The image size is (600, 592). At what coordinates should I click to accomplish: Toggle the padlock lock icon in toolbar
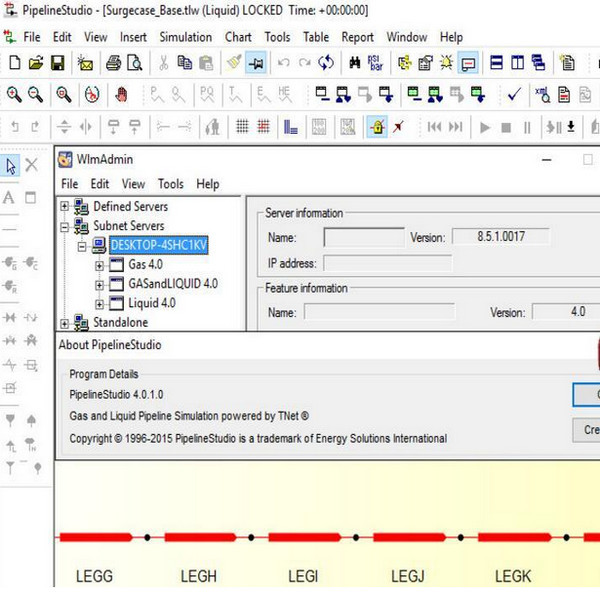pyautogui.click(x=377, y=127)
